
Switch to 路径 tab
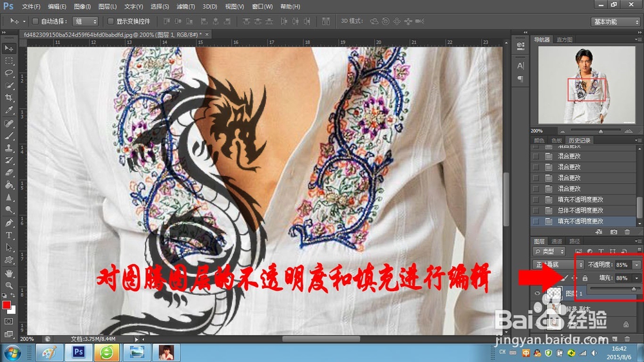point(574,241)
